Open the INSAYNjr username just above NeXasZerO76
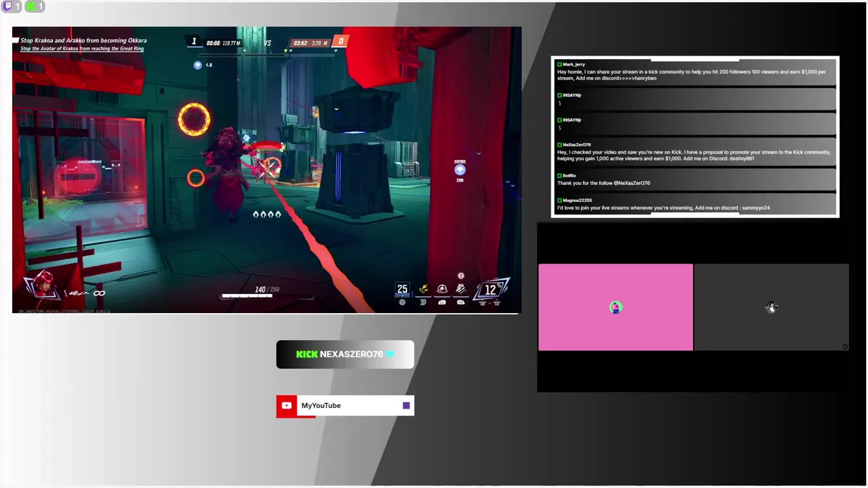The image size is (868, 488). 572,120
